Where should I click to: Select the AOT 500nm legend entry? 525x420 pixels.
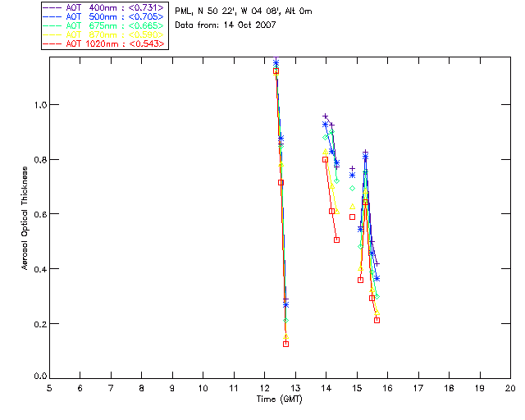[104, 16]
